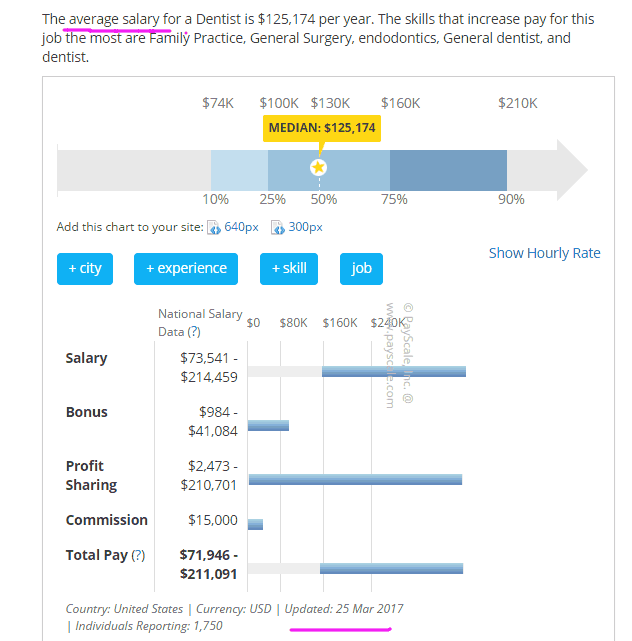The width and height of the screenshot is (632, 641).
Task: Add a city filter with + city
Action: click(x=85, y=269)
